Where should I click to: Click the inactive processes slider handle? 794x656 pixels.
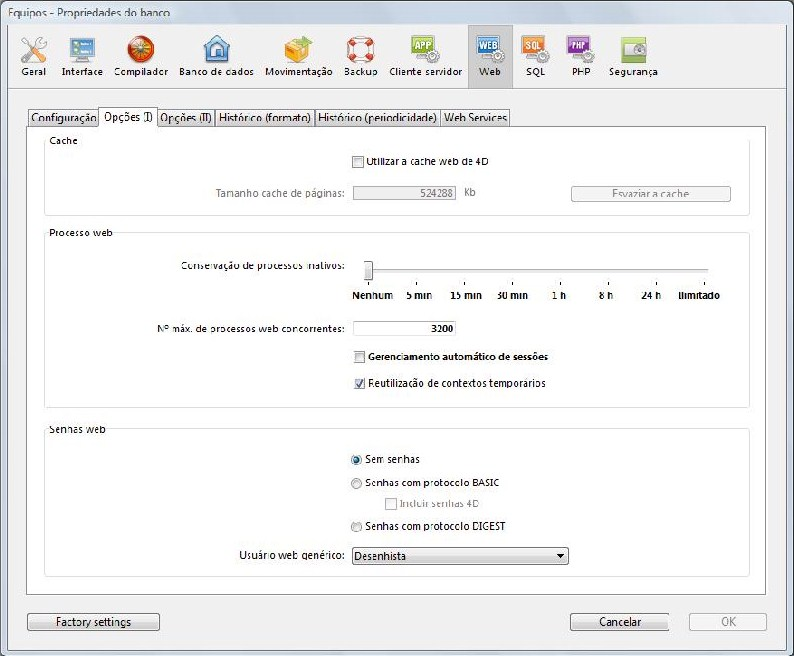coord(368,270)
